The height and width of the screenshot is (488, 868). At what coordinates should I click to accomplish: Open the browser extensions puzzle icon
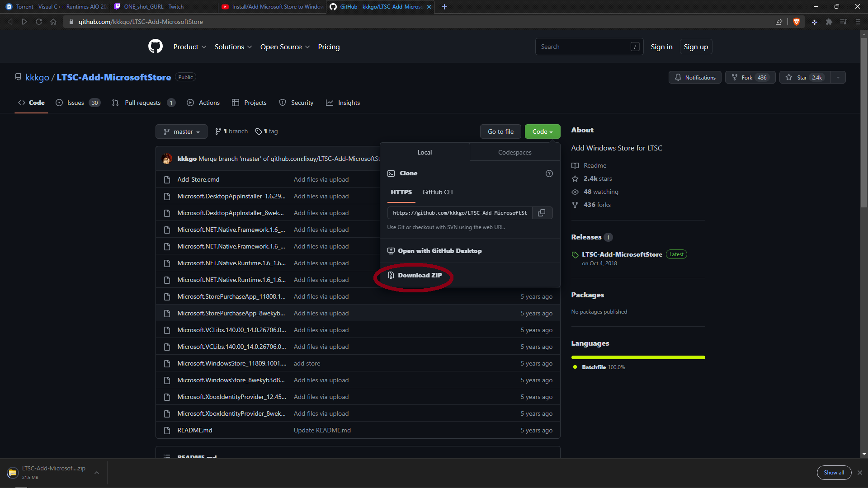point(829,22)
